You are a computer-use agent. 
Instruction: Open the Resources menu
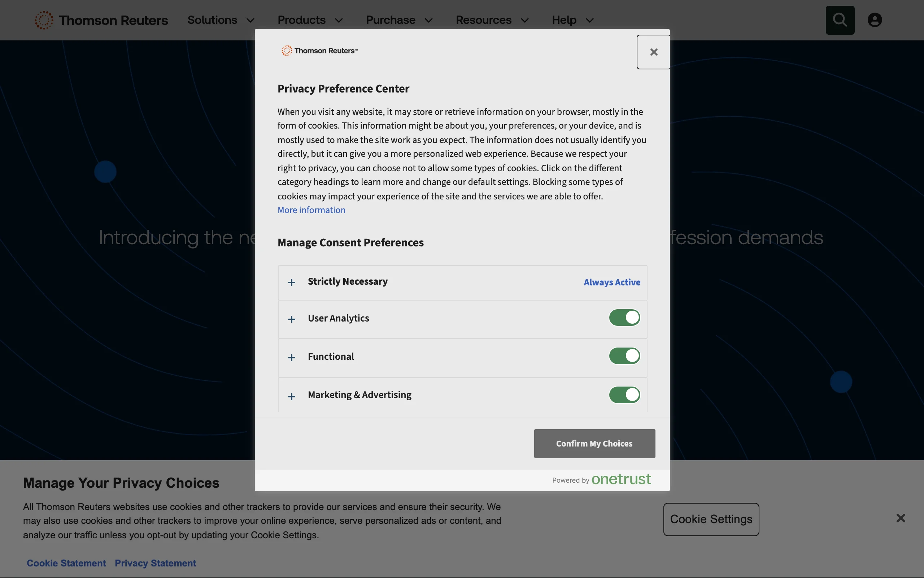pyautogui.click(x=493, y=20)
